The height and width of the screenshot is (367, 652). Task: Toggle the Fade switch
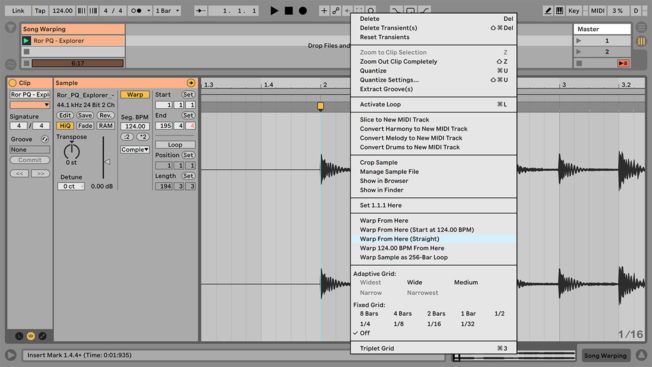coord(85,126)
